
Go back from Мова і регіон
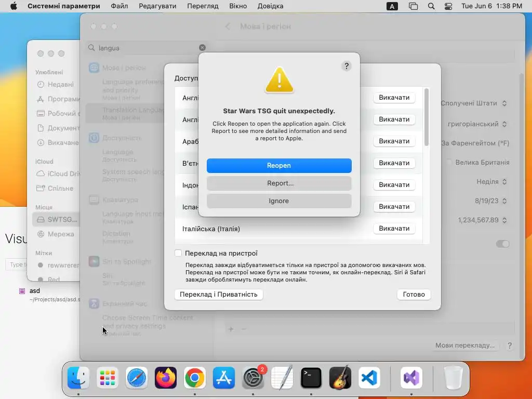click(228, 26)
